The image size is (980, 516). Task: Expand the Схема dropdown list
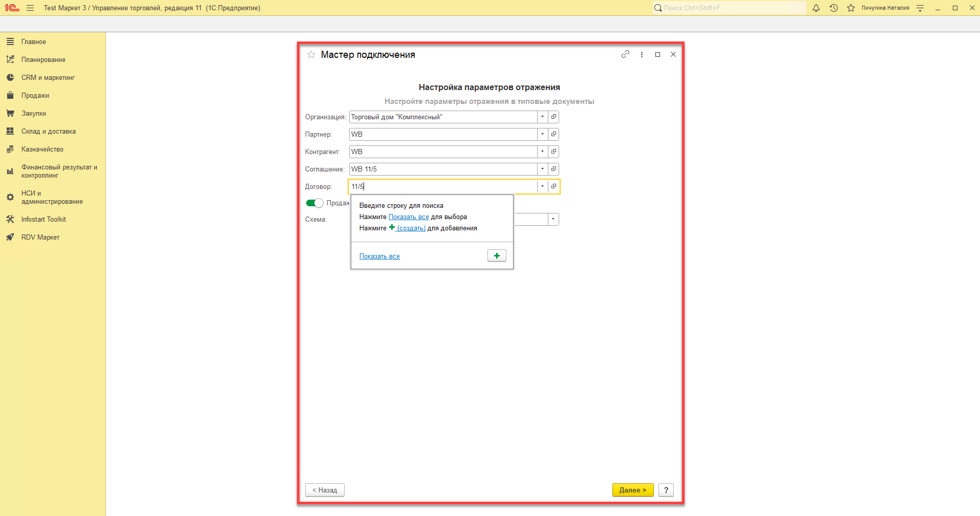(x=553, y=219)
